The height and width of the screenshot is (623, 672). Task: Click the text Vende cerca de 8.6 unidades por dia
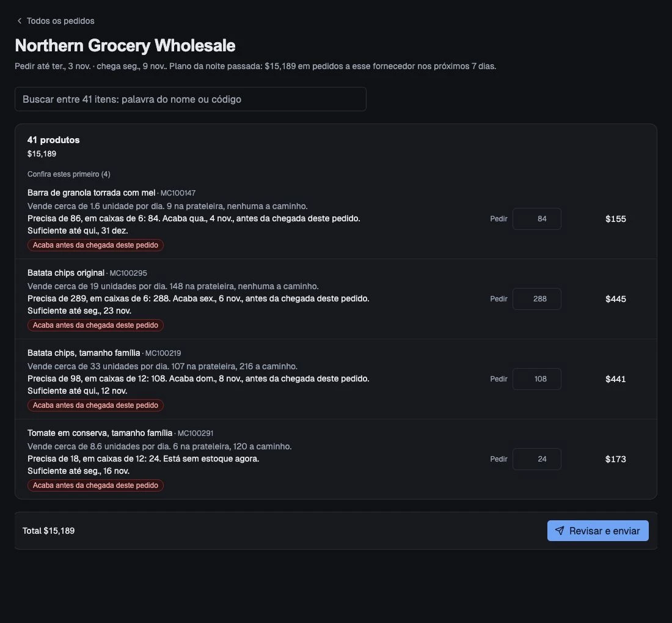(99, 447)
